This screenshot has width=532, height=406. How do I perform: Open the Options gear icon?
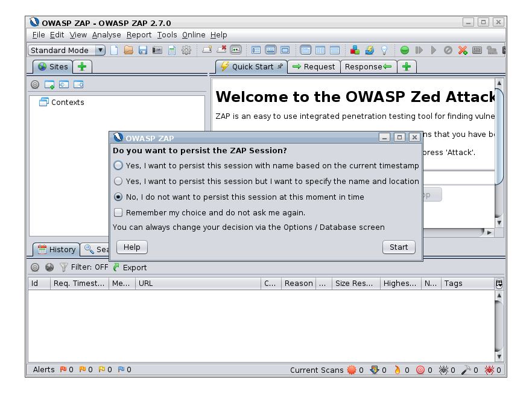(186, 50)
